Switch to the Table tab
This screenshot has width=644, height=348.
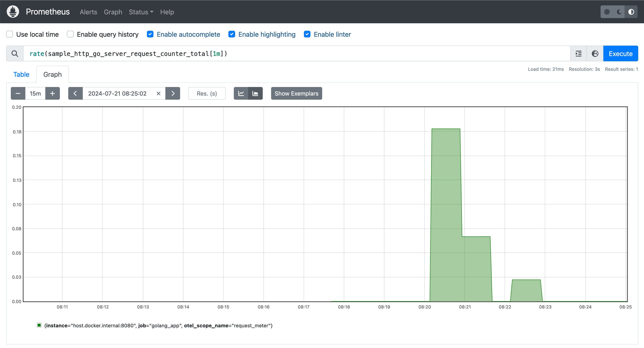21,75
